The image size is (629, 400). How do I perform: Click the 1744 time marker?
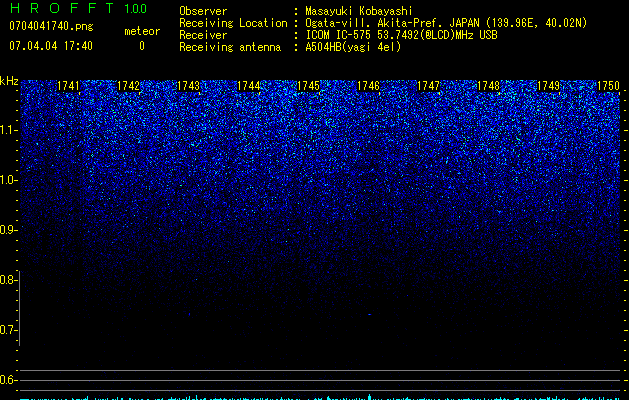click(x=249, y=86)
